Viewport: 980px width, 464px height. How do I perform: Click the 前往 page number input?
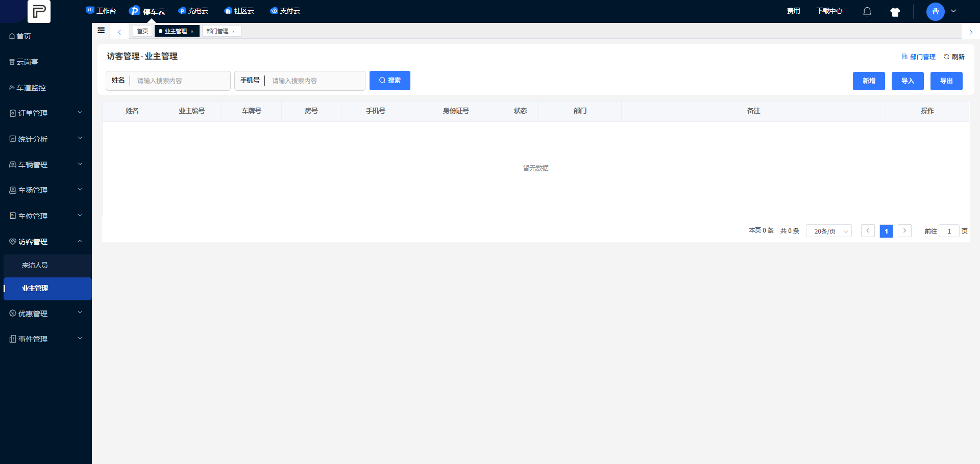tap(949, 231)
